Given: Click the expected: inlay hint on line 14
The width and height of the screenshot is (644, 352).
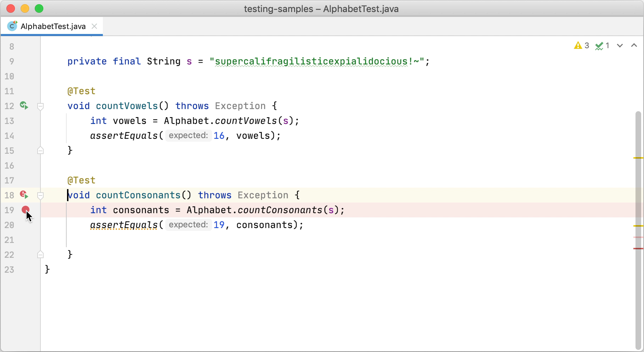Looking at the screenshot, I should [188, 136].
